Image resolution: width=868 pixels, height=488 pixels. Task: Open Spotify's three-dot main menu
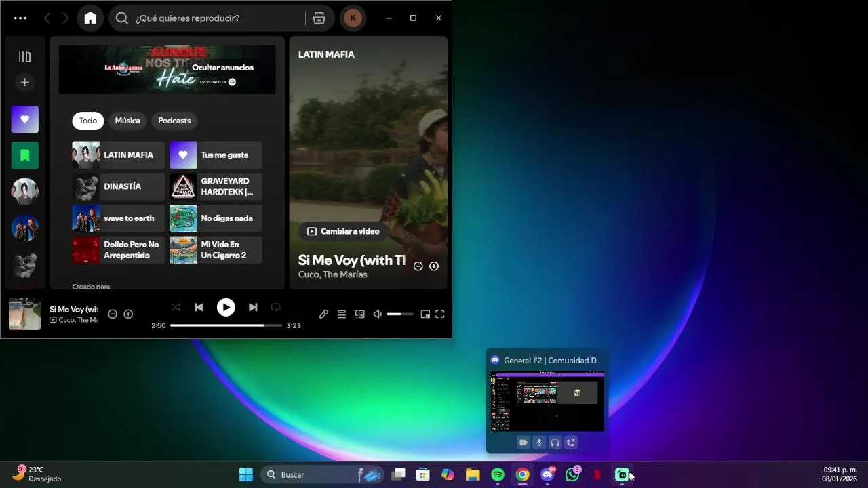pos(20,18)
